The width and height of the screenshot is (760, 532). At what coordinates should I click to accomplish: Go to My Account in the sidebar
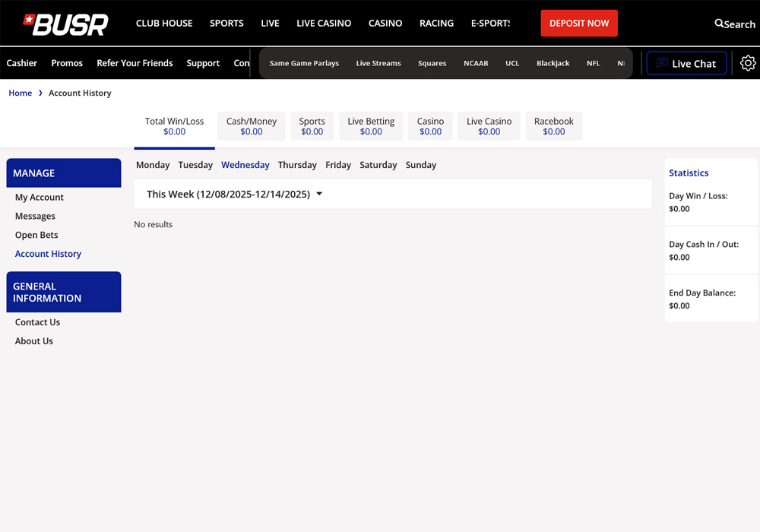(40, 197)
